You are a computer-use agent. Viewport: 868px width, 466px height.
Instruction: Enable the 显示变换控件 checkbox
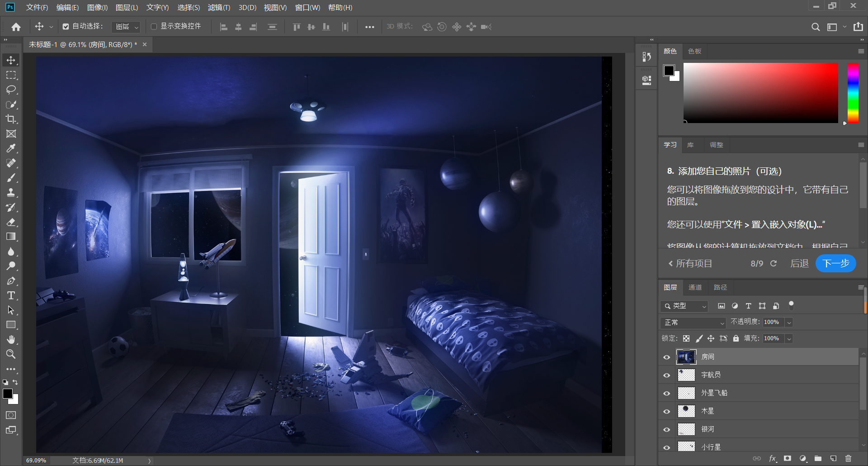tap(154, 27)
